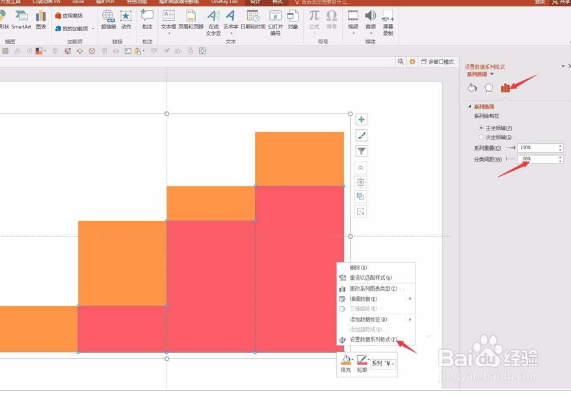This screenshot has width=571, height=396.
Task: Choose Change Series Chart Type menu item
Action: click(376, 289)
